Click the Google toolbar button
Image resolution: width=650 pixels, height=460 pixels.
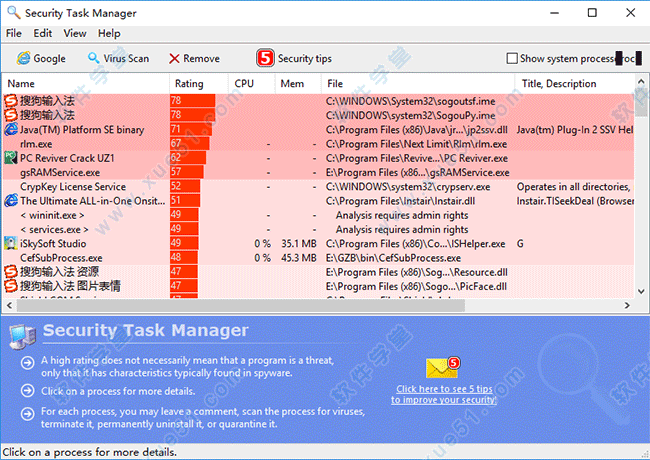(41, 58)
